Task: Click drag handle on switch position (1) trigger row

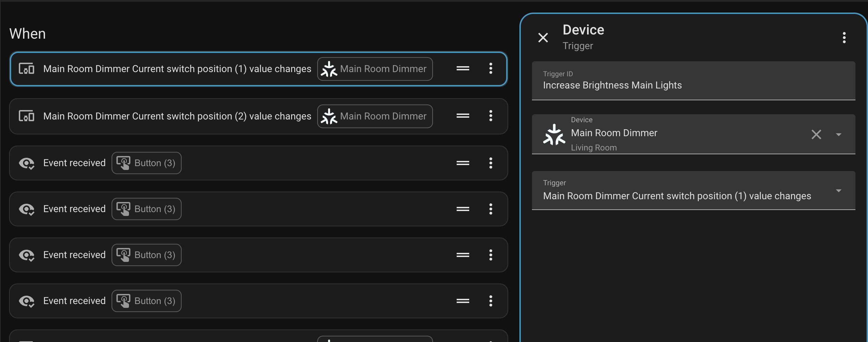Action: tap(463, 69)
